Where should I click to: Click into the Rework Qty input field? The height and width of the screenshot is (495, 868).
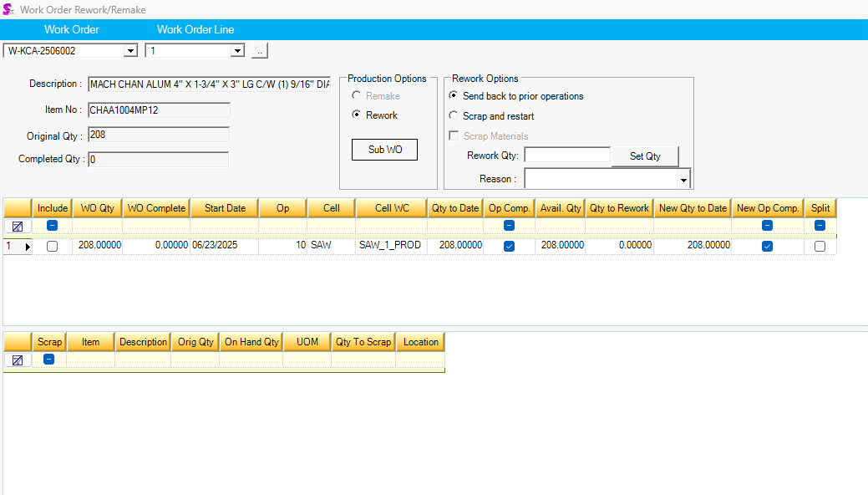tap(566, 156)
